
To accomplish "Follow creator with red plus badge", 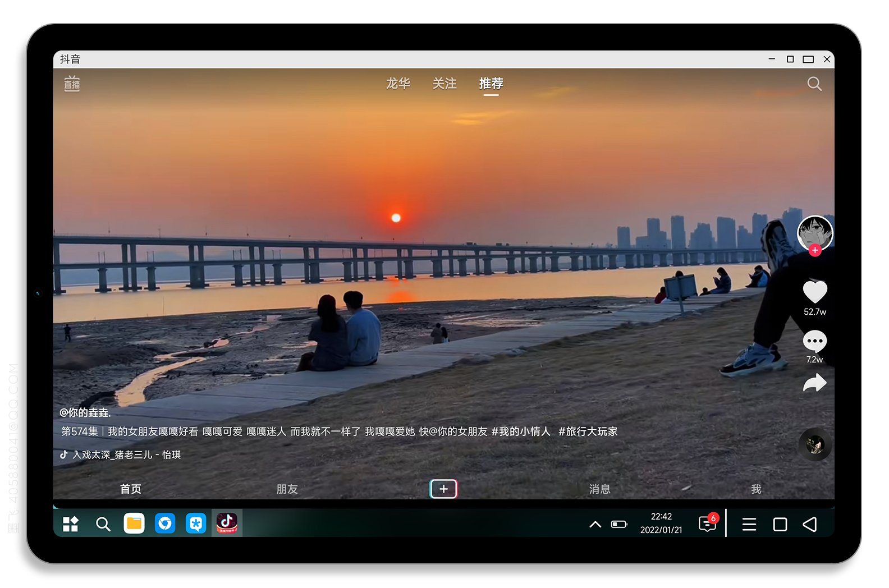I will (815, 251).
